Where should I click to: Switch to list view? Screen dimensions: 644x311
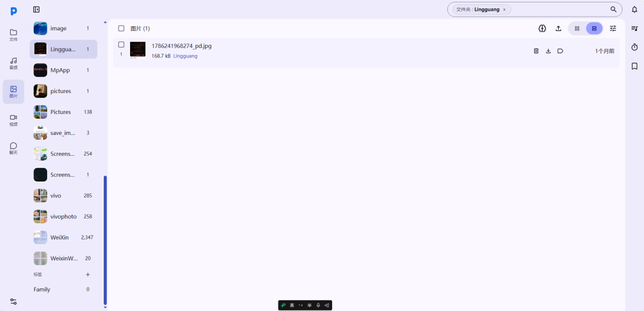(594, 29)
